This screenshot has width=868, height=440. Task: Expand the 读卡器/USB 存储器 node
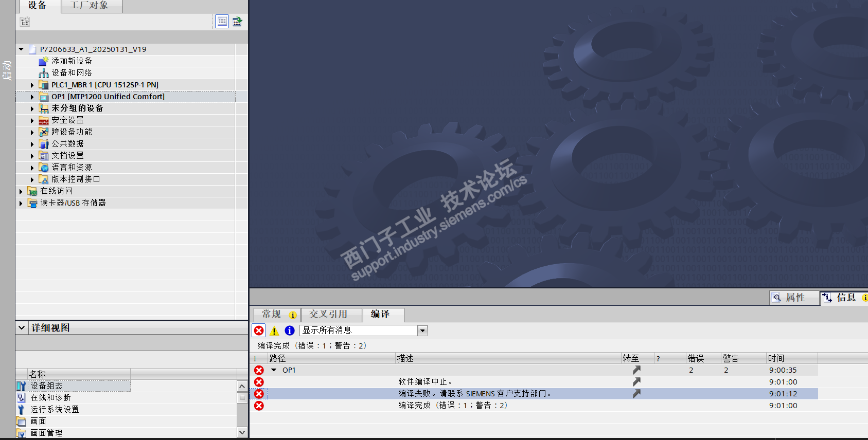[21, 203]
